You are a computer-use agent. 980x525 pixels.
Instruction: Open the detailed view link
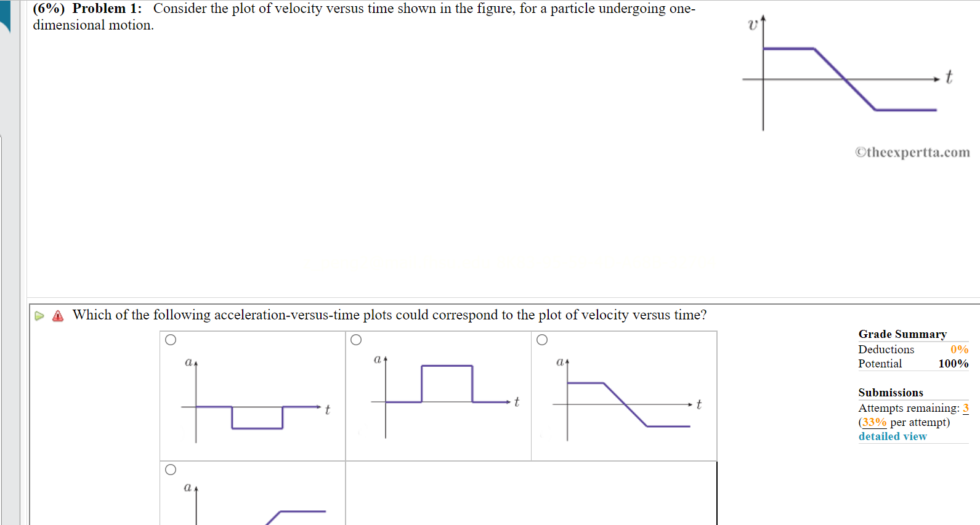[x=892, y=436]
